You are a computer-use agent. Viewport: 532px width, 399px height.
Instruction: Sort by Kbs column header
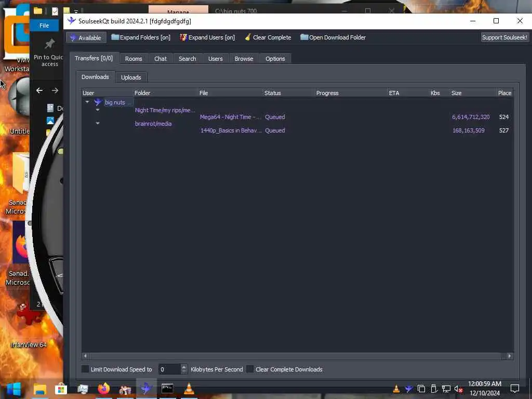tap(440, 93)
